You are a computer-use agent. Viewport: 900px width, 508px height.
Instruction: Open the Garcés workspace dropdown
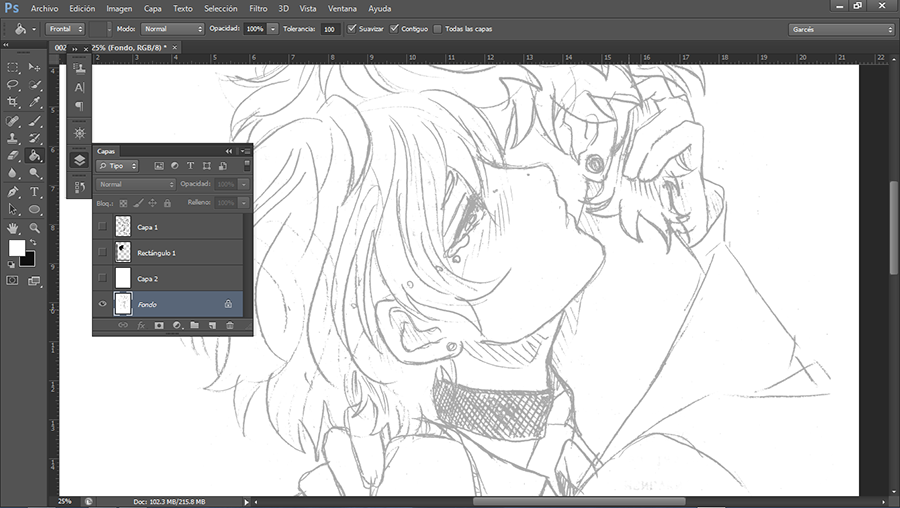(x=840, y=29)
